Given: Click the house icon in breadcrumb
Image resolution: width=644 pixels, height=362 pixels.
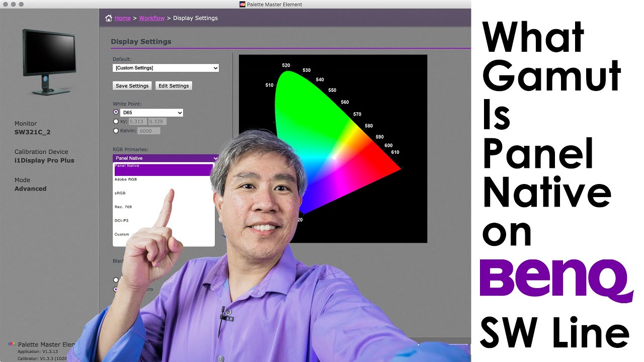Looking at the screenshot, I should pos(109,18).
